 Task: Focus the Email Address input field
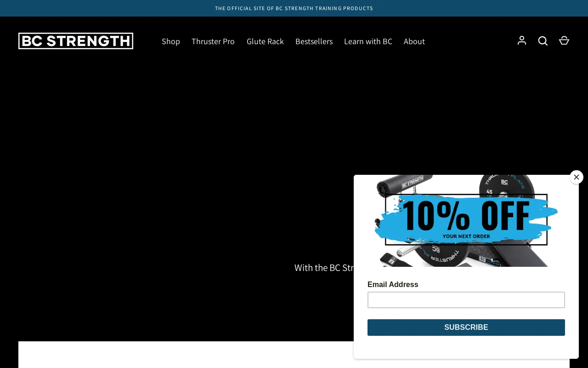[466, 300]
